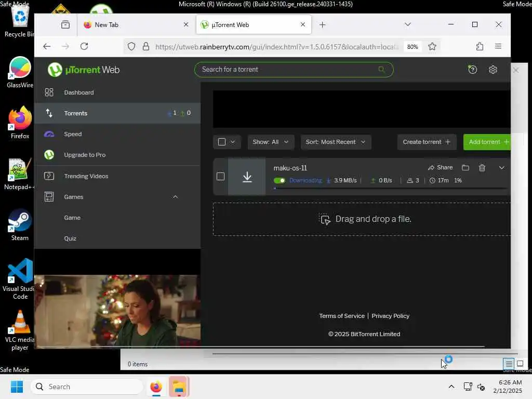Go back in Firefox
Viewport: 532px width, 399px height.
coord(47,46)
